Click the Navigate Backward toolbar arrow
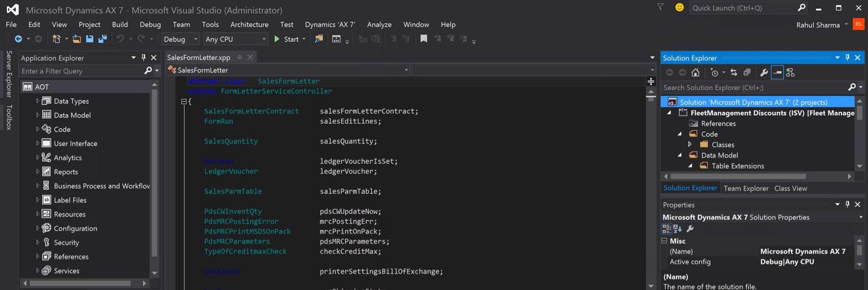 (x=19, y=39)
